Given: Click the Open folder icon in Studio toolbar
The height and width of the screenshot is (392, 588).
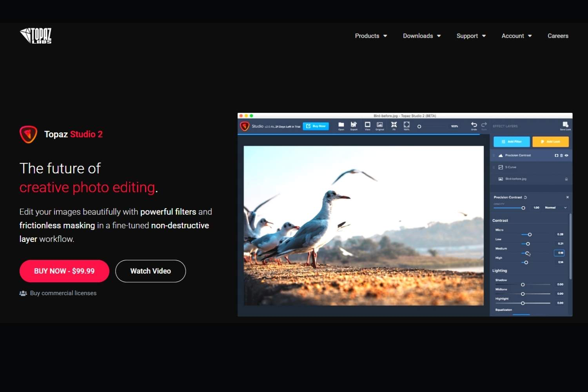Looking at the screenshot, I should [x=341, y=125].
